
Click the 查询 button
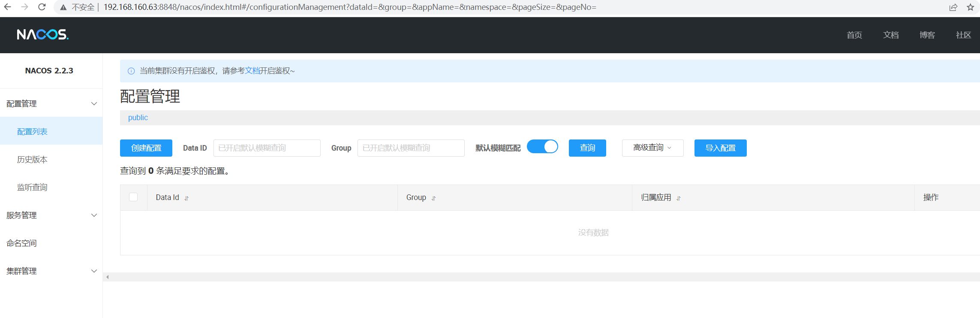[587, 148]
